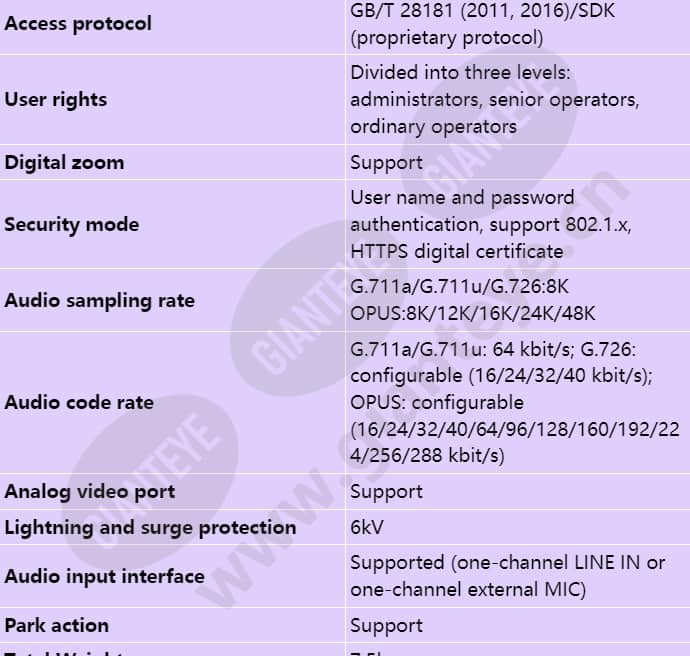Click the Digital zoom label
This screenshot has height=656, width=690.
64,162
